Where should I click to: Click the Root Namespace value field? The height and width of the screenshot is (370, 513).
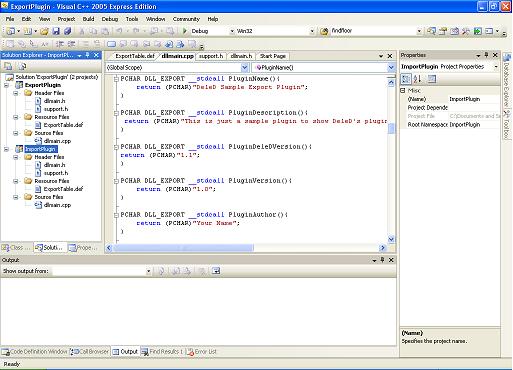pos(474,124)
